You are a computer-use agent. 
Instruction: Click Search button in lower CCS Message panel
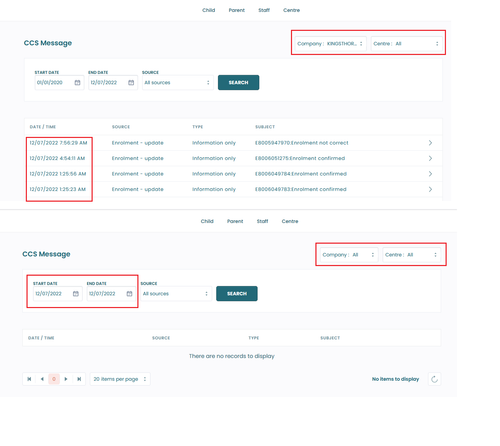(x=237, y=293)
